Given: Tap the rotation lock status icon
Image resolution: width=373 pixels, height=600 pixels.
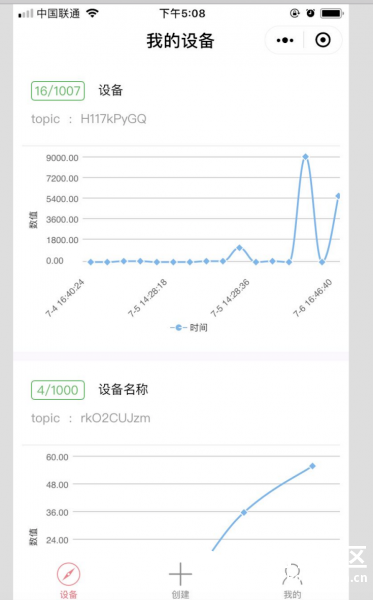Looking at the screenshot, I should coord(295,13).
